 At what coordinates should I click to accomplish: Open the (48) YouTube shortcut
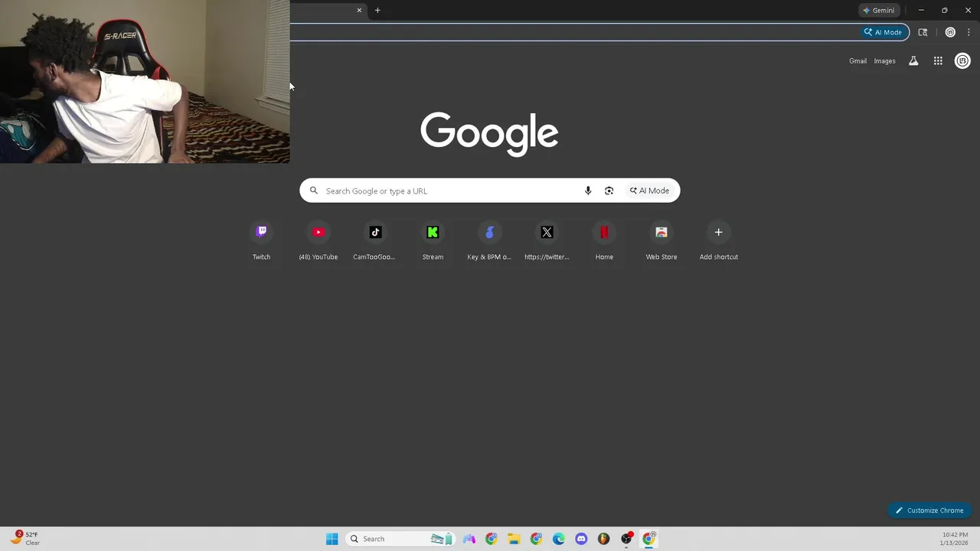[318, 232]
